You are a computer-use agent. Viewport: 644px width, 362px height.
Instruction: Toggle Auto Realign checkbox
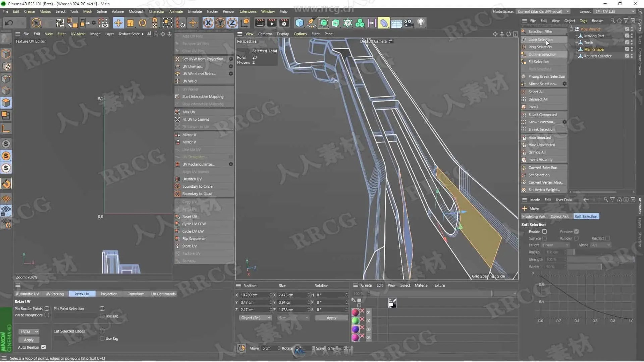click(x=44, y=347)
